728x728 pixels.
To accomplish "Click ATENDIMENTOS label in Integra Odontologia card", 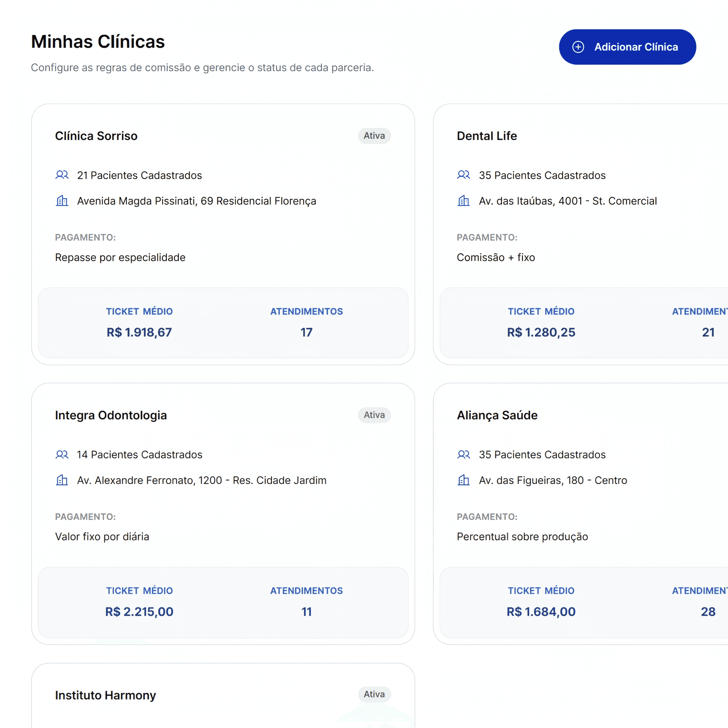I will tap(306, 590).
